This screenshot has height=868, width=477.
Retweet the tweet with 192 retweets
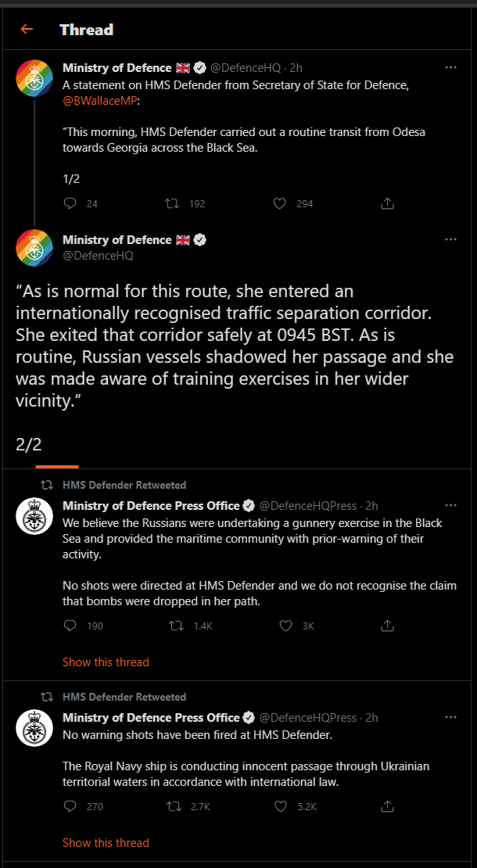pyautogui.click(x=173, y=203)
